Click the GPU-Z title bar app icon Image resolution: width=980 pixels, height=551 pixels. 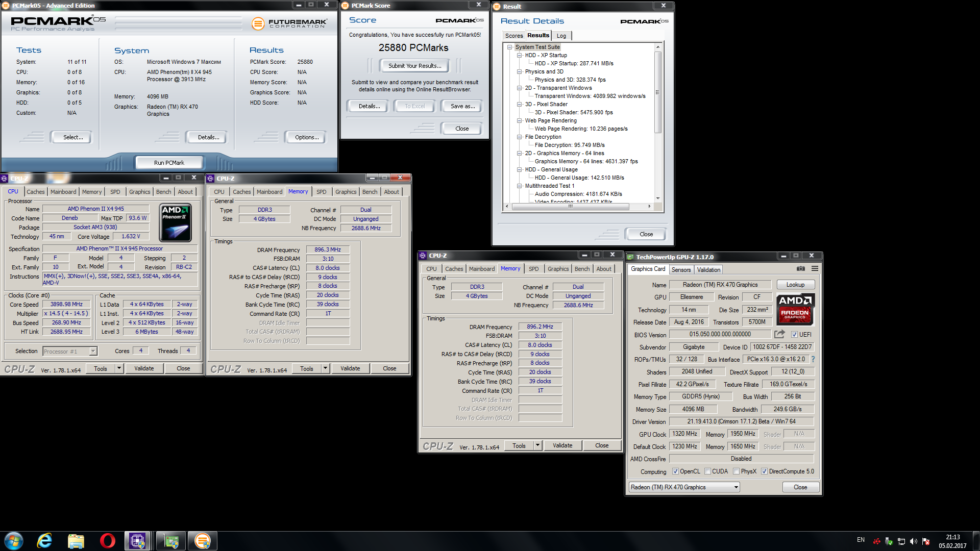click(630, 257)
